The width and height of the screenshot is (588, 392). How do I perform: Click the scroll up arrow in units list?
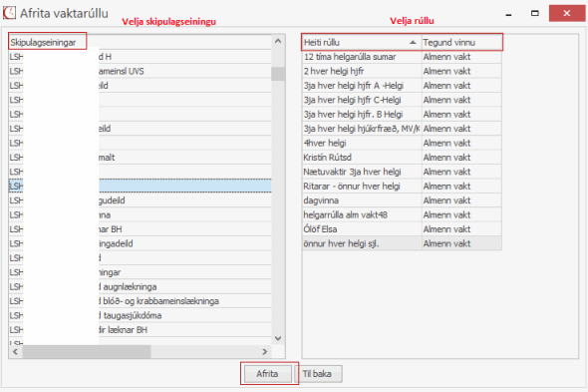278,41
